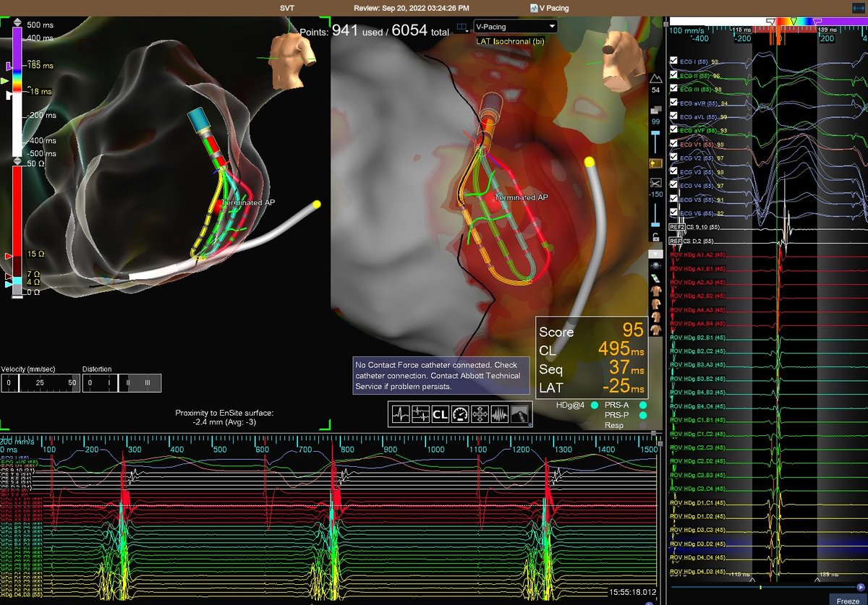Viewport: 868px width, 605px height.
Task: Open the V-Pacing map dropdown
Action: [x=515, y=27]
